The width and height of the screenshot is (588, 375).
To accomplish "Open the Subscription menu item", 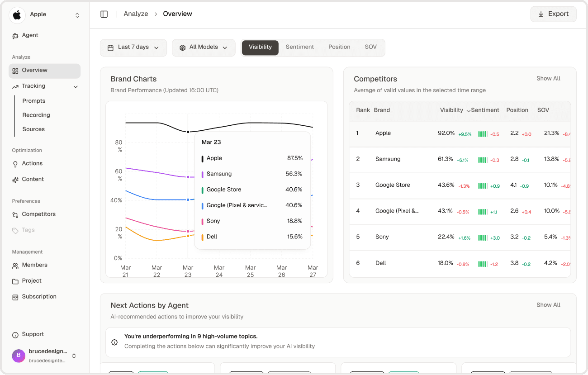I will 44,297.
